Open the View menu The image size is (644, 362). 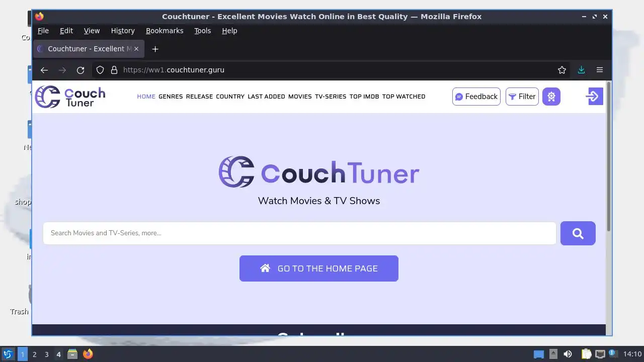pyautogui.click(x=92, y=31)
